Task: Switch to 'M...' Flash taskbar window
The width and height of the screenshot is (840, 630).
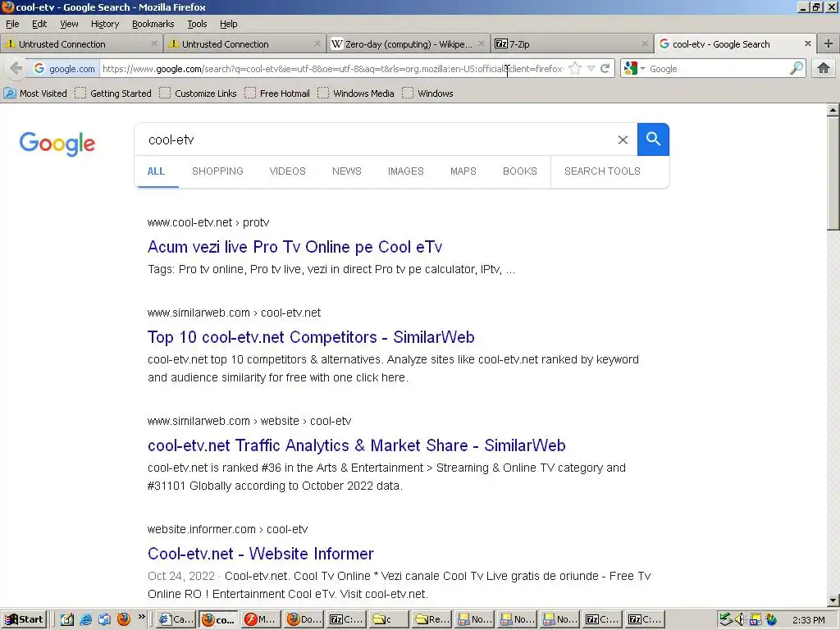Action: (x=260, y=619)
